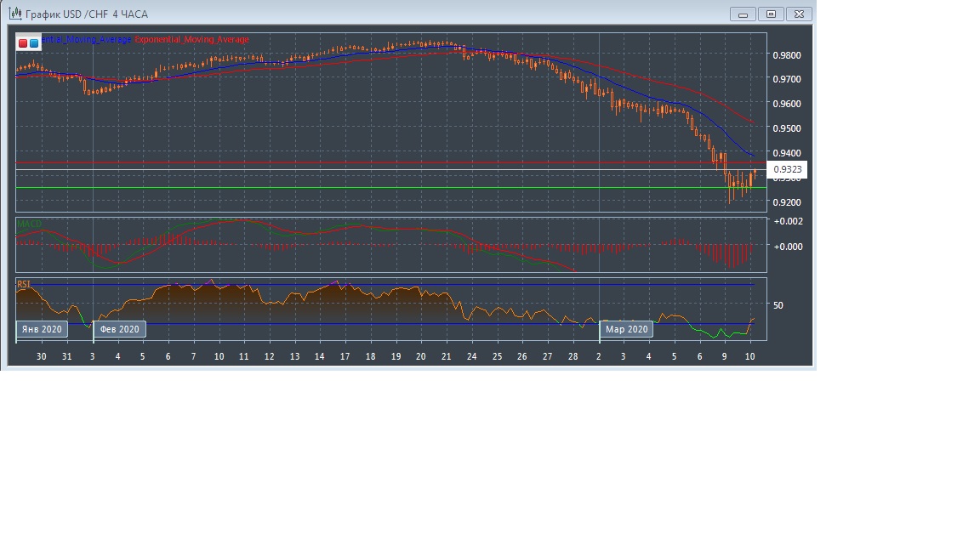Jump to the Фев 2020 month marker
The image size is (980, 551).
(119, 329)
